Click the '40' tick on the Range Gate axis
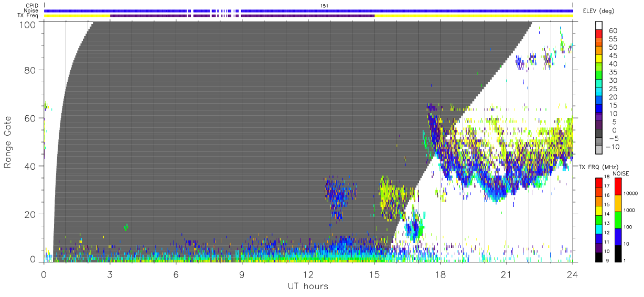The width and height of the screenshot is (644, 297). (x=30, y=166)
